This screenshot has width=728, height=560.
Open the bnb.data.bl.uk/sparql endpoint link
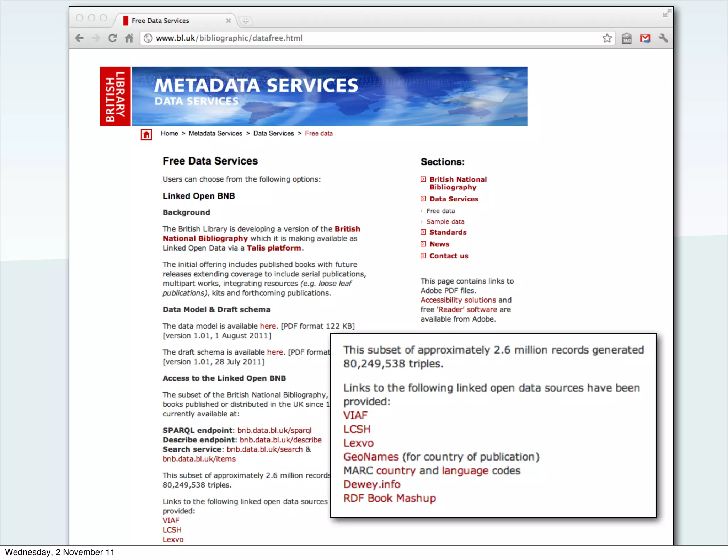tap(274, 430)
